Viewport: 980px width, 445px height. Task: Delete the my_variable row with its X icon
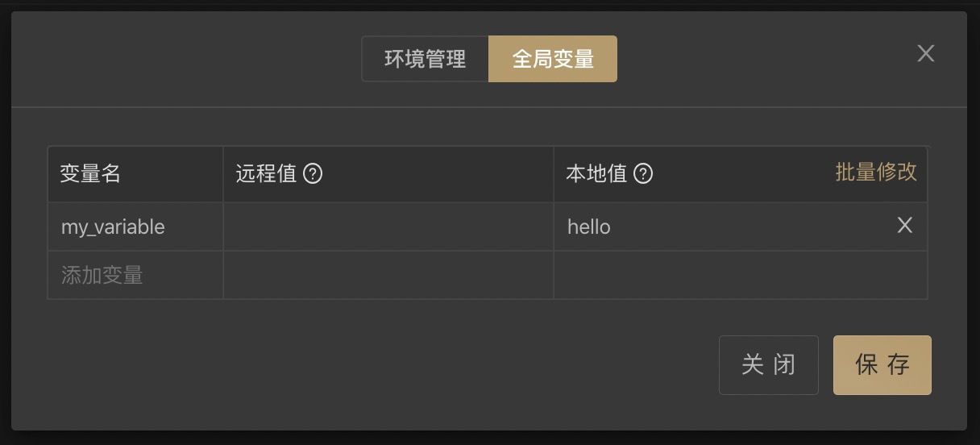(905, 226)
